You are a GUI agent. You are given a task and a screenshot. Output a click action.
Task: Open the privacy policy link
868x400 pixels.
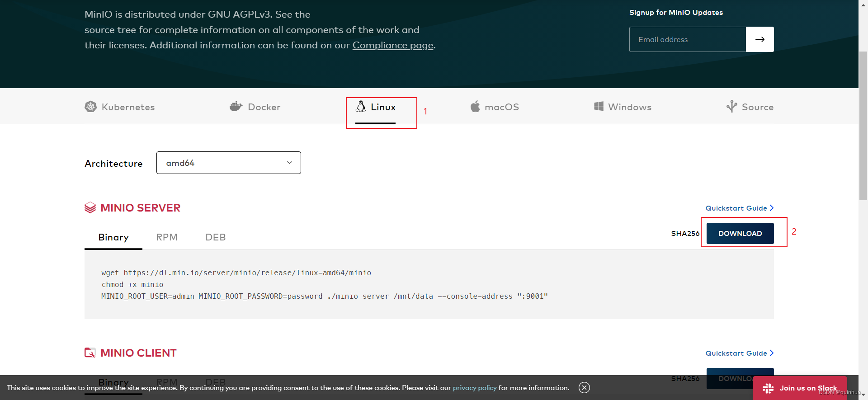coord(475,388)
